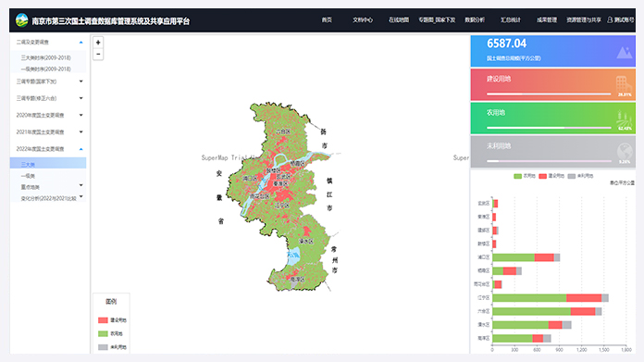
Task: Toggle 农用地 series in chart legend
Action: (525, 176)
